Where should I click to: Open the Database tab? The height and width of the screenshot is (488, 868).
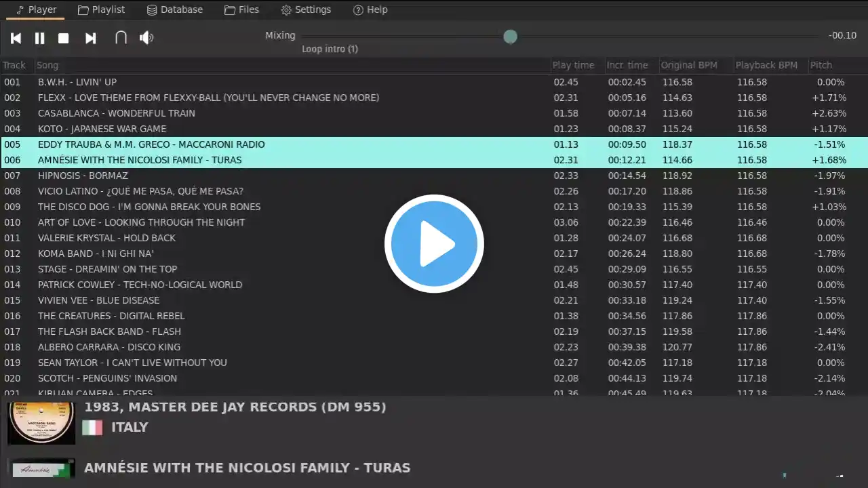[x=174, y=9]
